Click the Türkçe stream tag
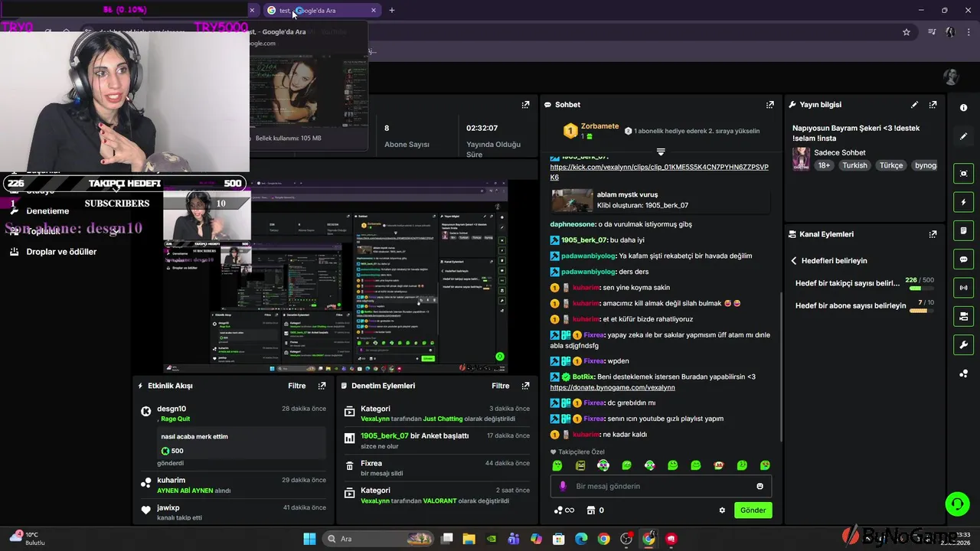Screen dimensions: 980x551 pos(891,165)
